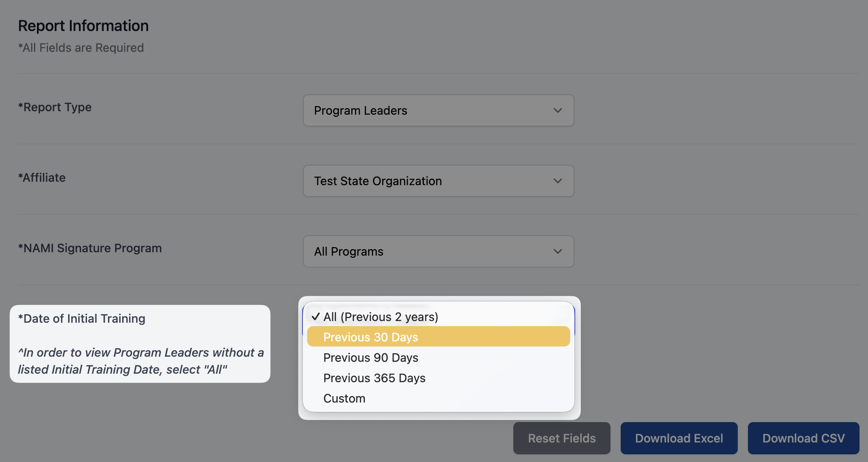Click the checkmark next to All option
The image size is (868, 462).
click(315, 317)
